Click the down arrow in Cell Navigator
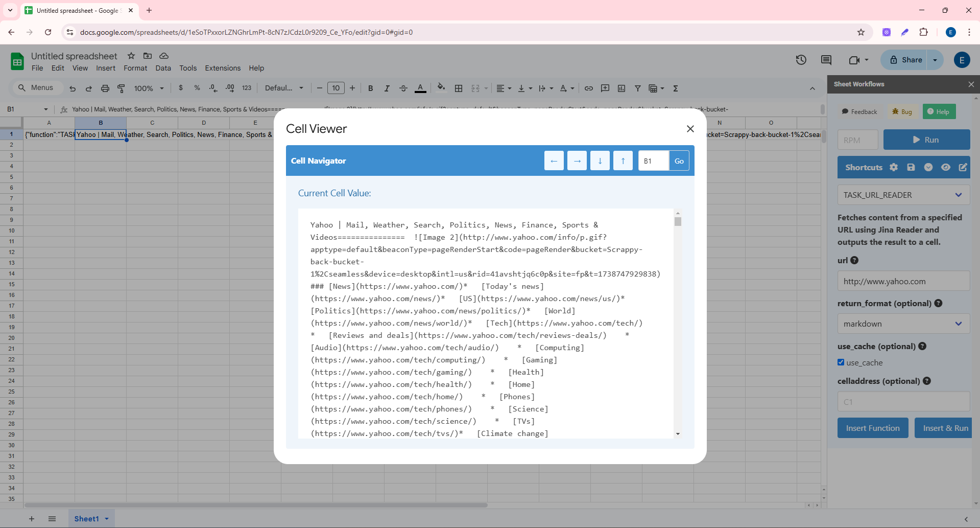This screenshot has height=528, width=980. click(600, 161)
